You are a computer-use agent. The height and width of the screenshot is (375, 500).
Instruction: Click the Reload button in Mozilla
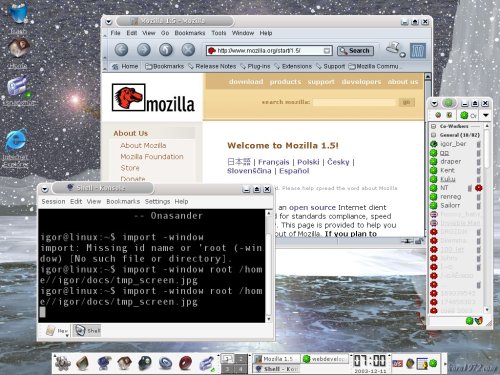click(x=166, y=50)
